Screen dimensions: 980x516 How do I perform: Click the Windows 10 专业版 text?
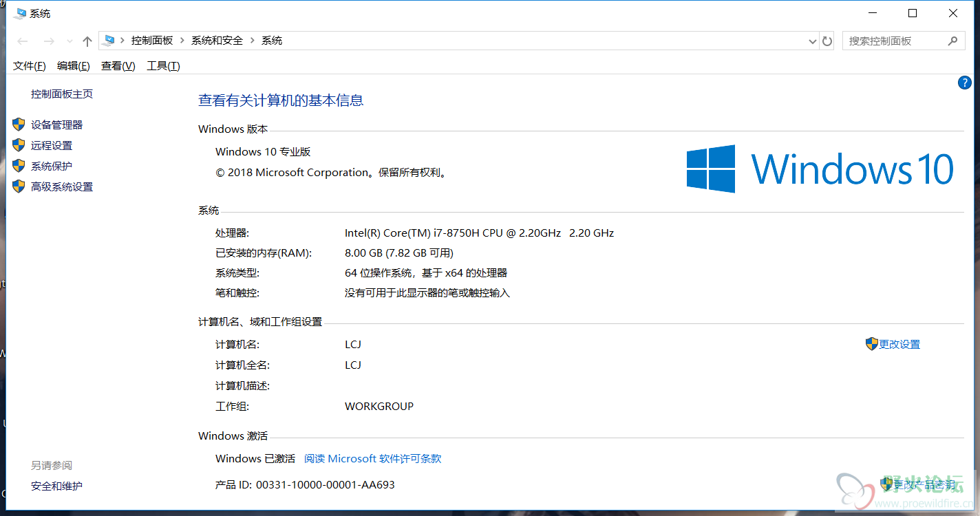pyautogui.click(x=264, y=152)
